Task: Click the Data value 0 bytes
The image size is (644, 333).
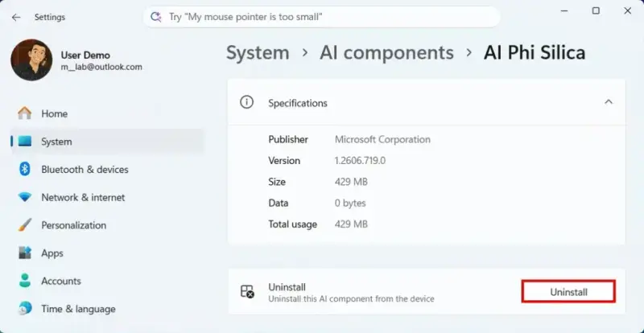Action: click(350, 203)
